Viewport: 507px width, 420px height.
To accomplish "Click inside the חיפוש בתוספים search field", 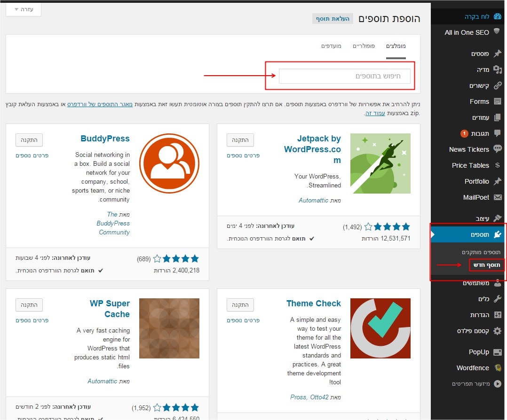I will coord(344,76).
